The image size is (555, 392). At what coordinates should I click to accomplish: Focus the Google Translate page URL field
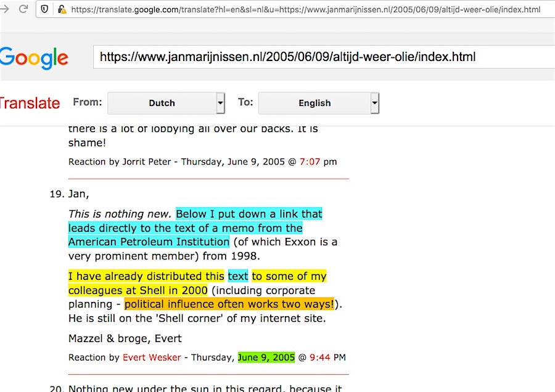pos(321,57)
